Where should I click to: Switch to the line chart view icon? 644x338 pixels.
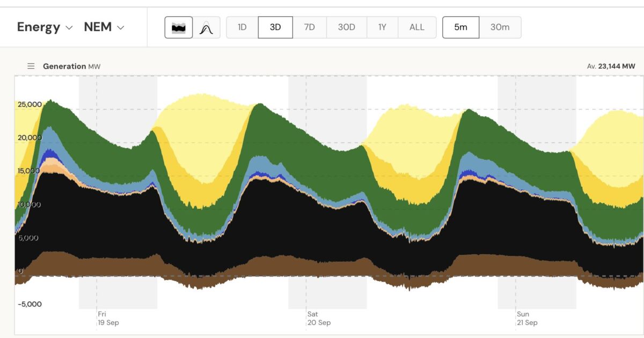pyautogui.click(x=207, y=27)
